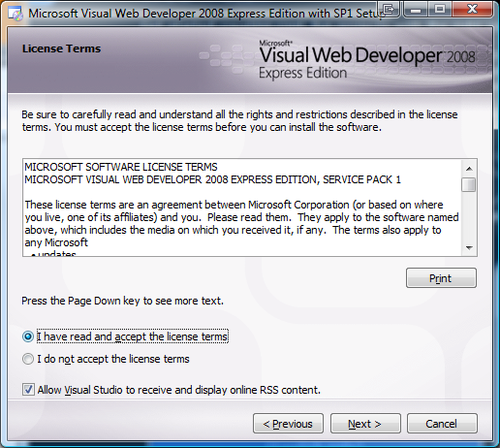
Task: Select 'I have read and accept the license terms'
Action: [28, 336]
